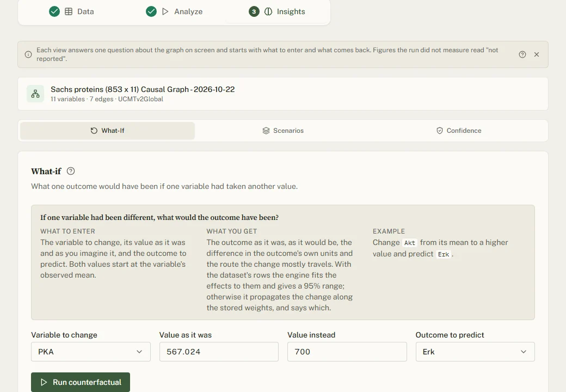Click the info icon in the banner
The height and width of the screenshot is (392, 566).
click(x=28, y=54)
